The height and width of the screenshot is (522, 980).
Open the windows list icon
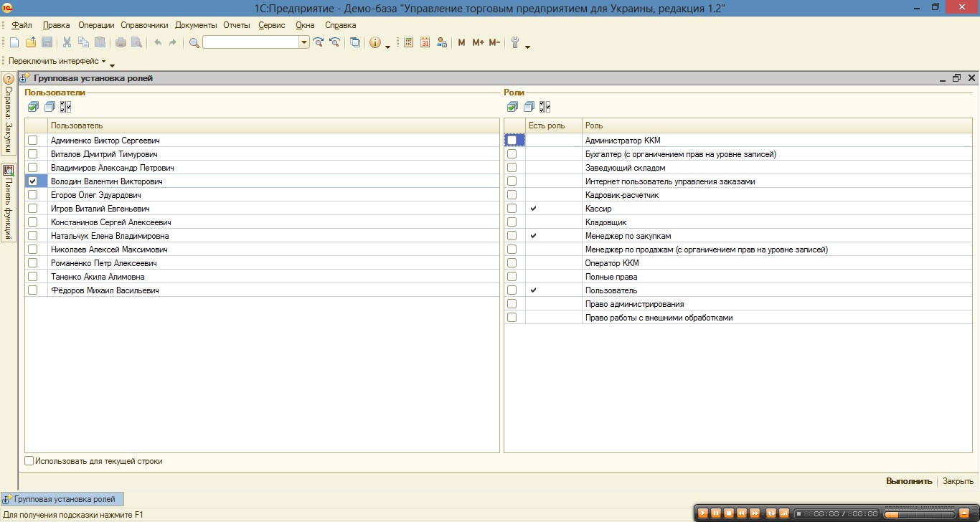tap(355, 42)
